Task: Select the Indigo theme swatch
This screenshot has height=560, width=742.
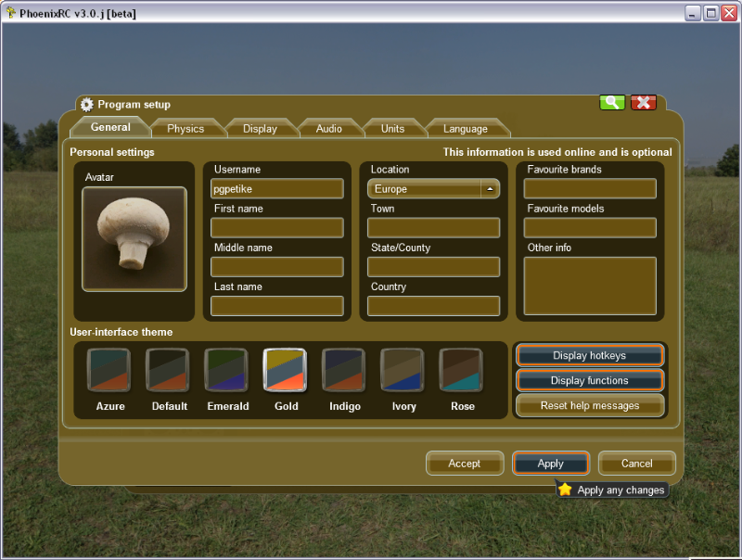Action: (344, 371)
